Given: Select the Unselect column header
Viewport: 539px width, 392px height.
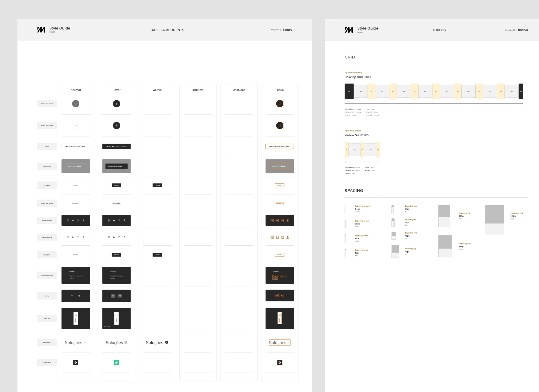Looking at the screenshot, I should click(x=239, y=90).
